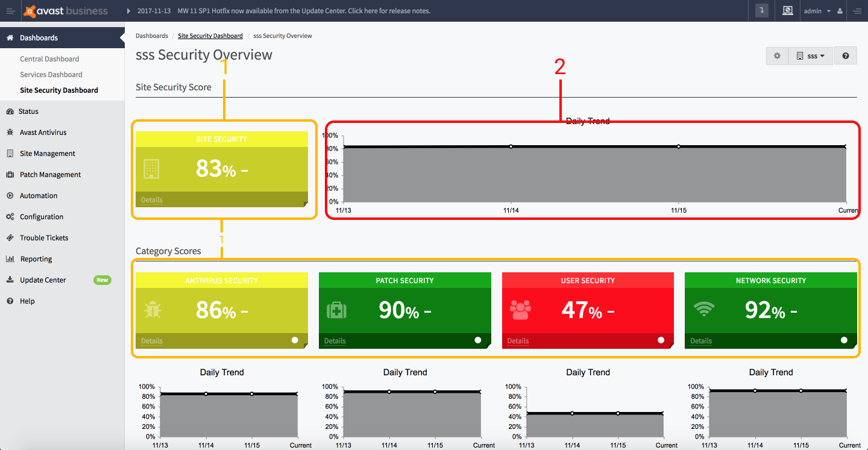Click the Automation play-circle icon
The height and width of the screenshot is (450, 868).
(x=10, y=196)
